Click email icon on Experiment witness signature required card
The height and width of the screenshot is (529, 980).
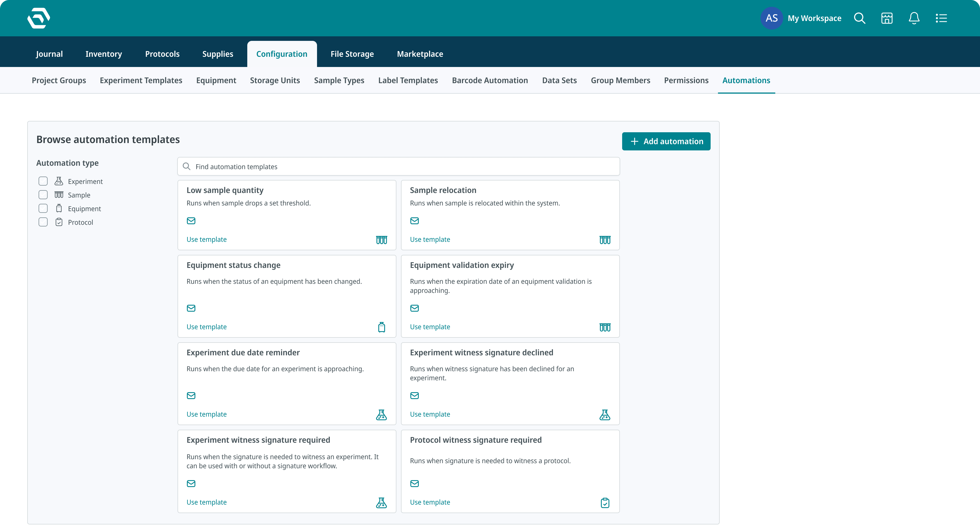[x=191, y=484]
